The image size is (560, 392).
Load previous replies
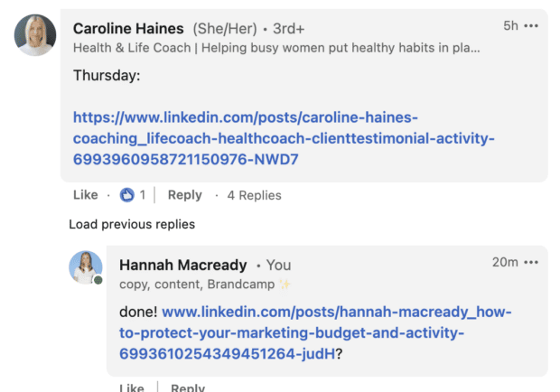(131, 224)
